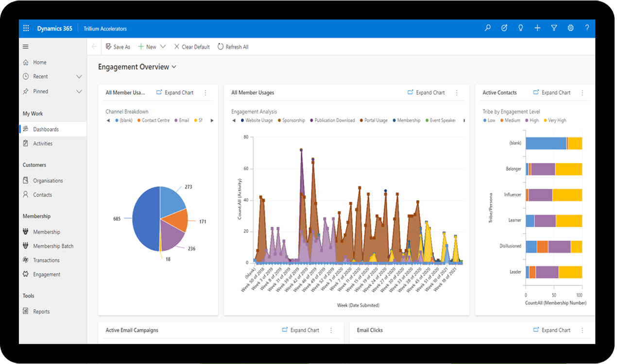Open the Activities sidebar item
The width and height of the screenshot is (617, 364).
pos(43,144)
